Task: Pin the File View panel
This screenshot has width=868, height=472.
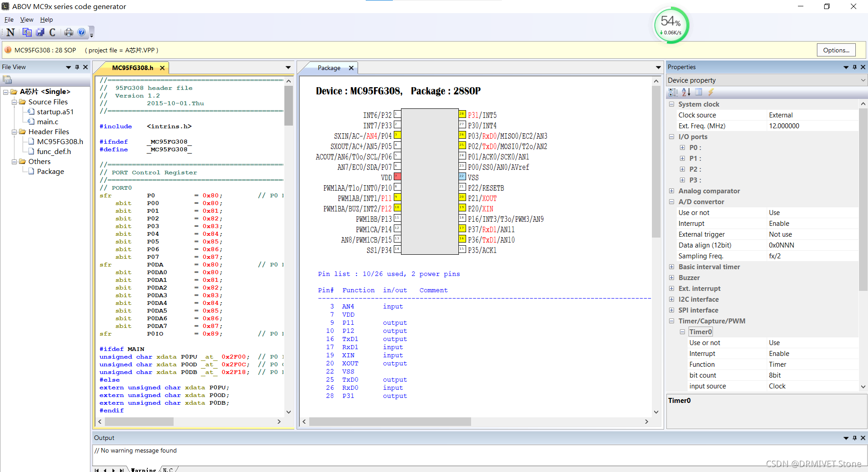Action: click(77, 67)
